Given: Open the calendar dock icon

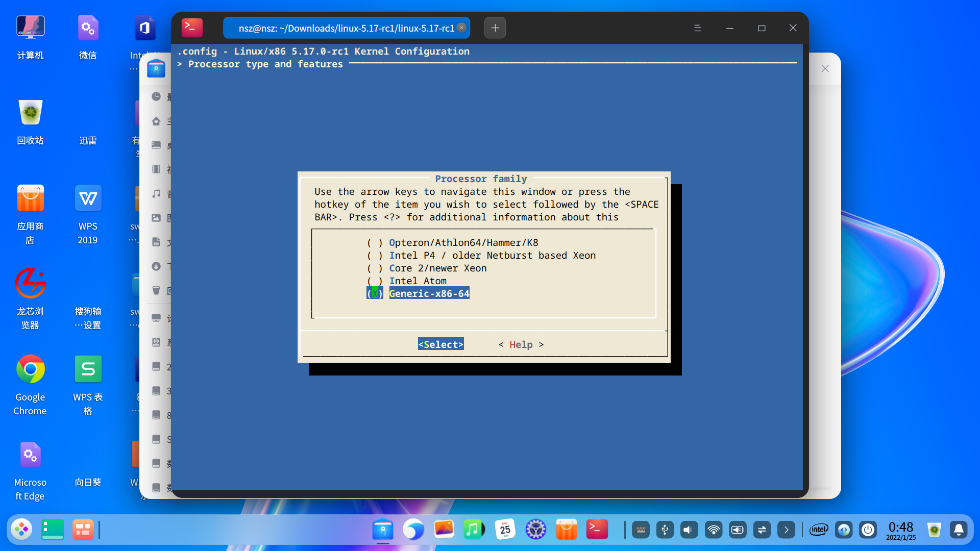Looking at the screenshot, I should point(505,530).
